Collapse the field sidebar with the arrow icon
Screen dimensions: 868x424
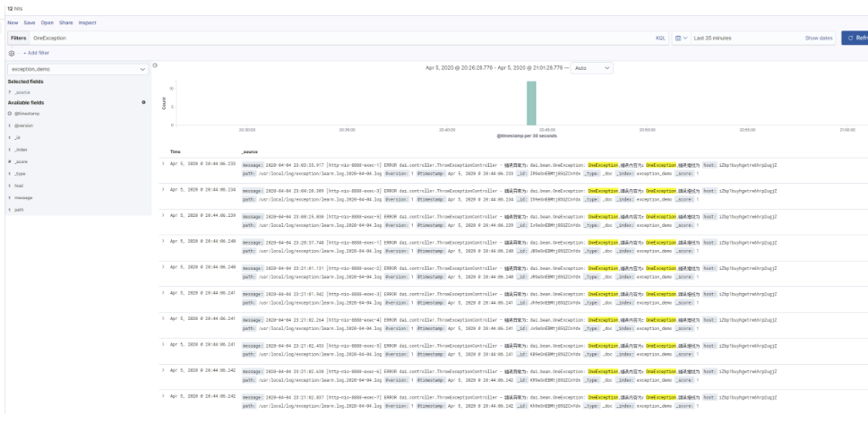[x=155, y=65]
